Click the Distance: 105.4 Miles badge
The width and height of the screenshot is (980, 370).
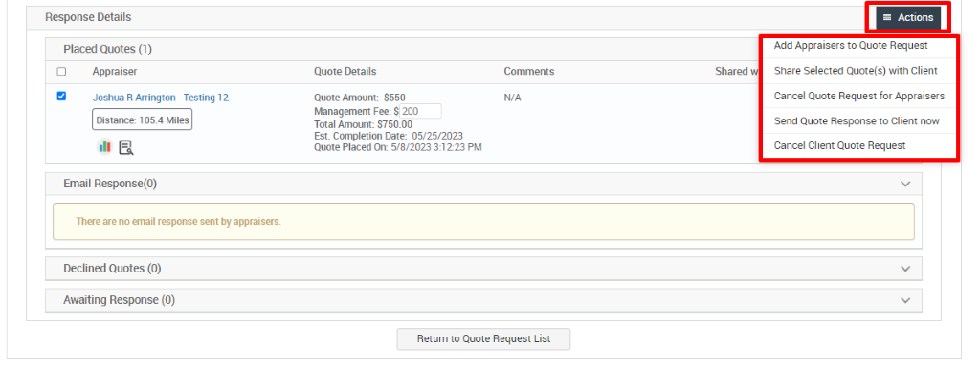pyautogui.click(x=143, y=120)
